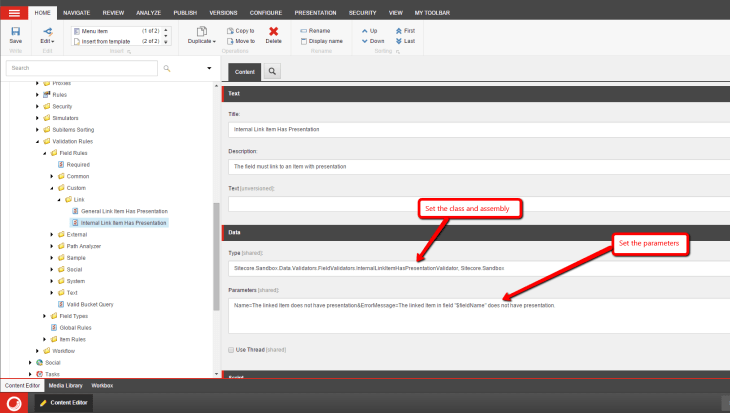The height and width of the screenshot is (413, 730).
Task: Click the tree Search input field
Action: pyautogui.click(x=82, y=68)
